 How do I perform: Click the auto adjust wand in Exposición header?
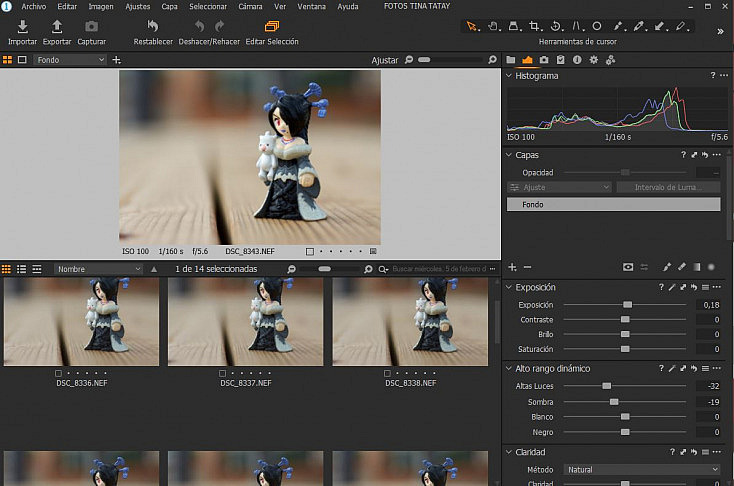click(672, 287)
